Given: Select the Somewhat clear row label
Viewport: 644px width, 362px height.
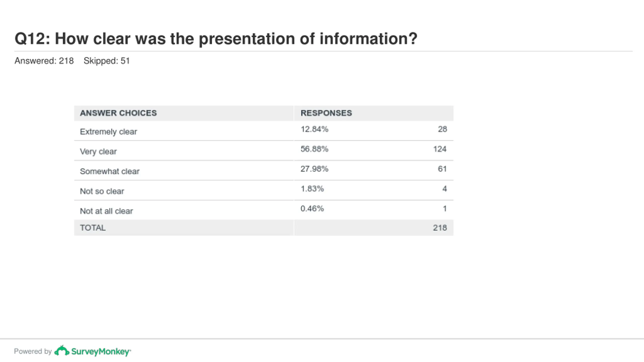Looking at the screenshot, I should (110, 171).
